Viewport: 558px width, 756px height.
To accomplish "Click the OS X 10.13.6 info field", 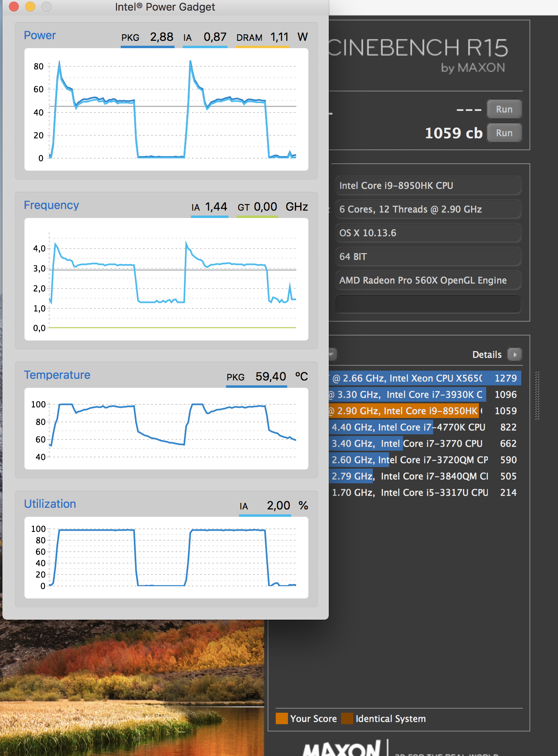I will pos(428,233).
